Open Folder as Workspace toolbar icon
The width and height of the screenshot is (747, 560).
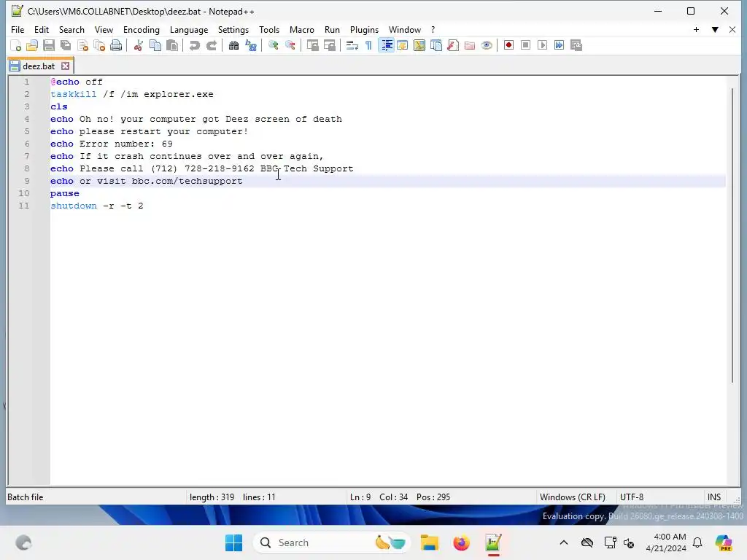click(x=470, y=45)
